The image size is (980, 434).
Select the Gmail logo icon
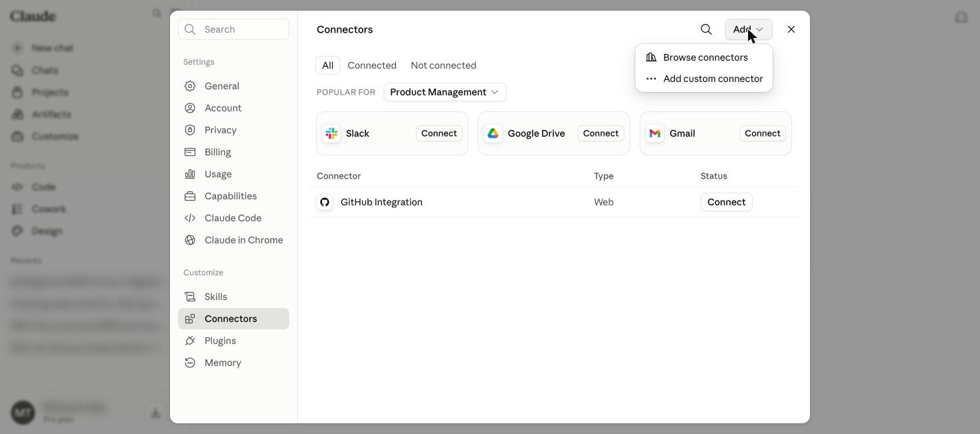coord(655,133)
